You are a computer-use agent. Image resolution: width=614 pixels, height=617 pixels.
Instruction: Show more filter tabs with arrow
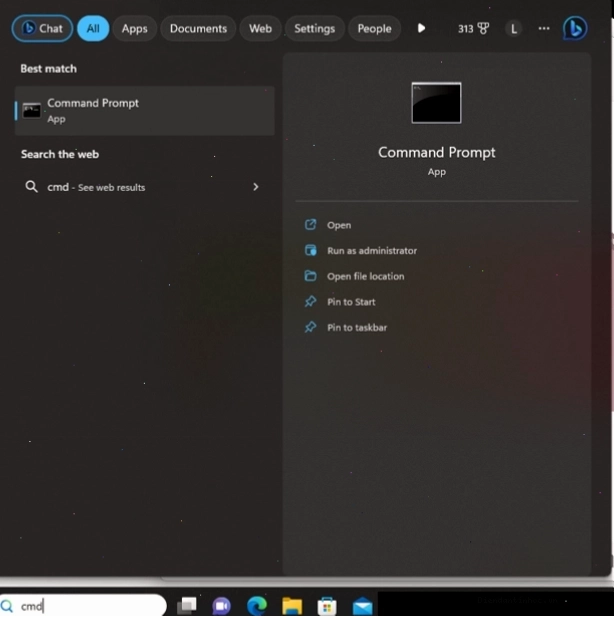pyautogui.click(x=421, y=28)
